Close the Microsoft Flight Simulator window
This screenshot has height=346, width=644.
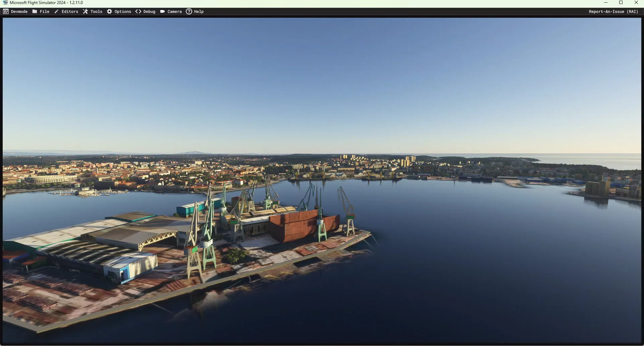[x=636, y=3]
